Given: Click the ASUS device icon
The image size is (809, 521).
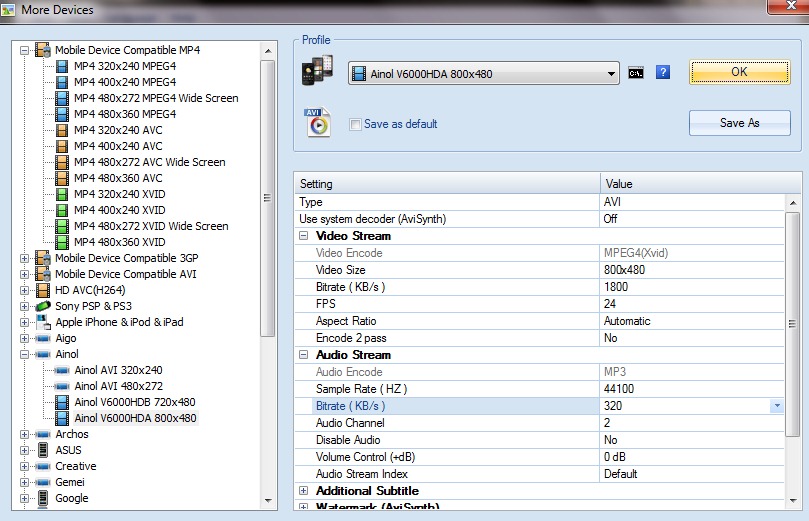Looking at the screenshot, I should click(43, 450).
